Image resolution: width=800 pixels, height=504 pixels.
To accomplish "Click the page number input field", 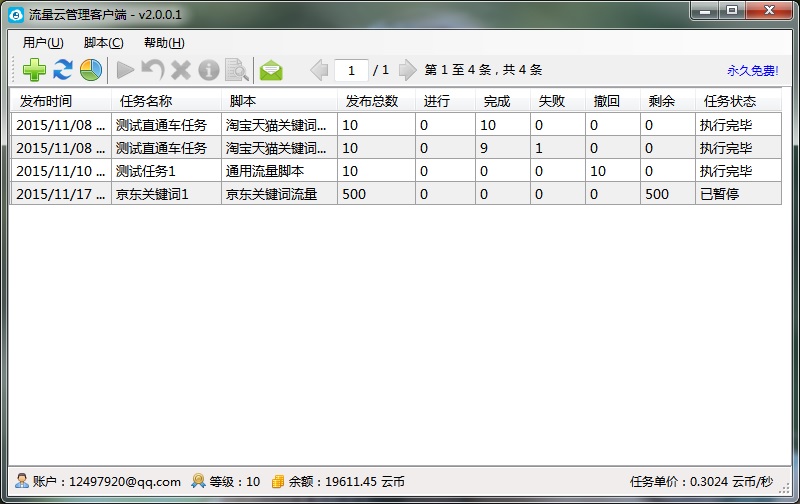I will [351, 70].
